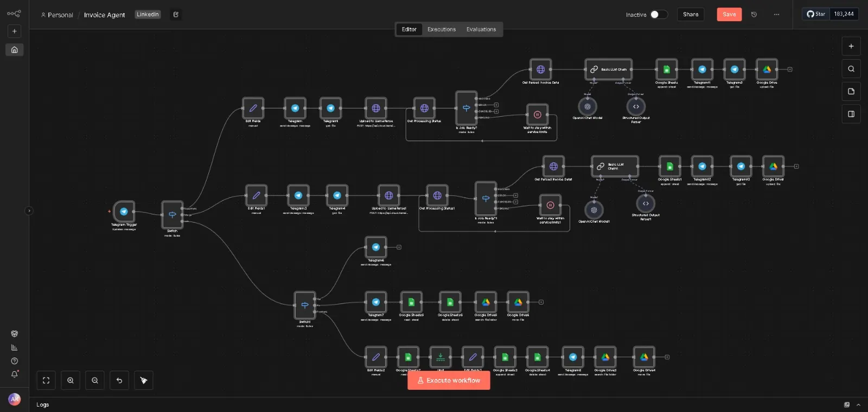Toggle the workflow Inactive switch
This screenshot has height=412, width=868.
pos(659,15)
